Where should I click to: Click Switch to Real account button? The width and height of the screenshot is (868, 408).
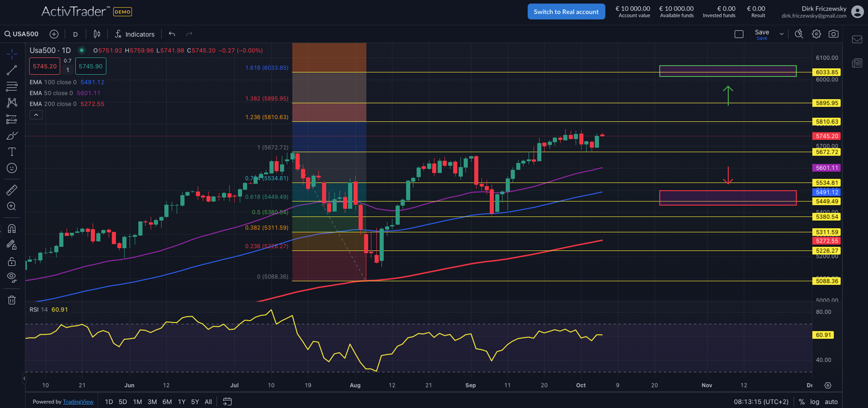click(x=566, y=11)
